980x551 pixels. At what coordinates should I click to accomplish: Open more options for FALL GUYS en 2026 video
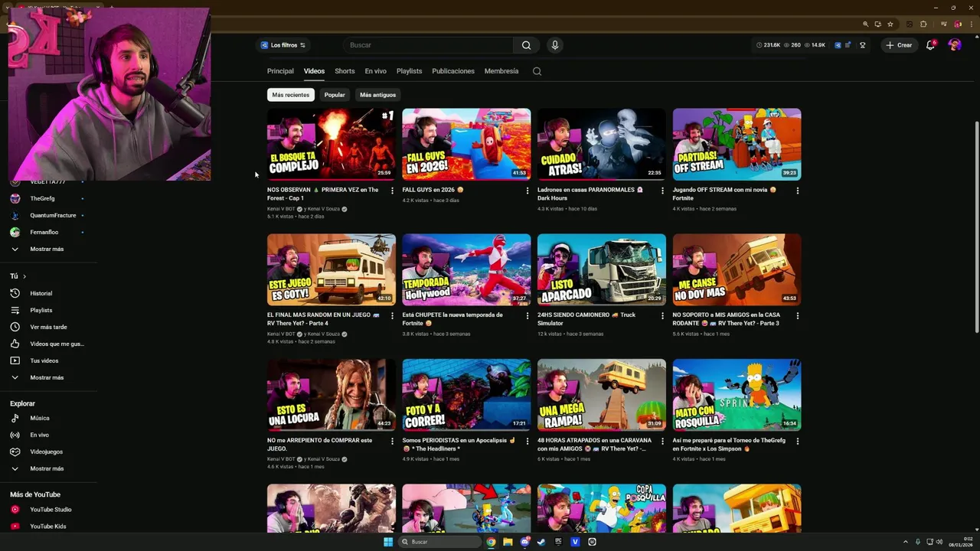(x=527, y=191)
